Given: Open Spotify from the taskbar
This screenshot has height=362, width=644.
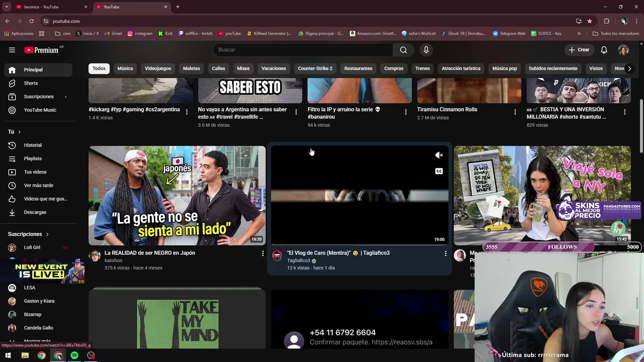Looking at the screenshot, I should [74, 355].
